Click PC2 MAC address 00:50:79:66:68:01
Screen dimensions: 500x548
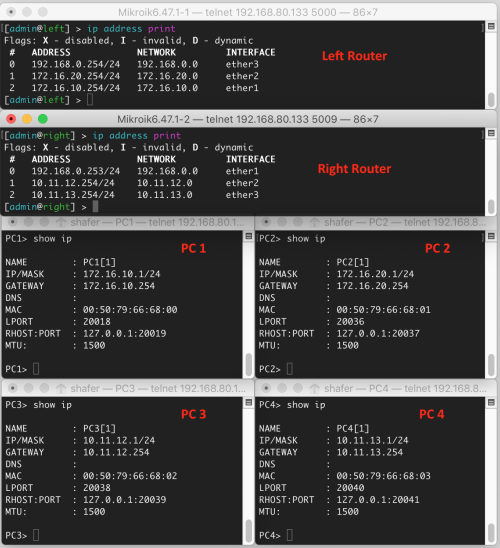pos(384,310)
